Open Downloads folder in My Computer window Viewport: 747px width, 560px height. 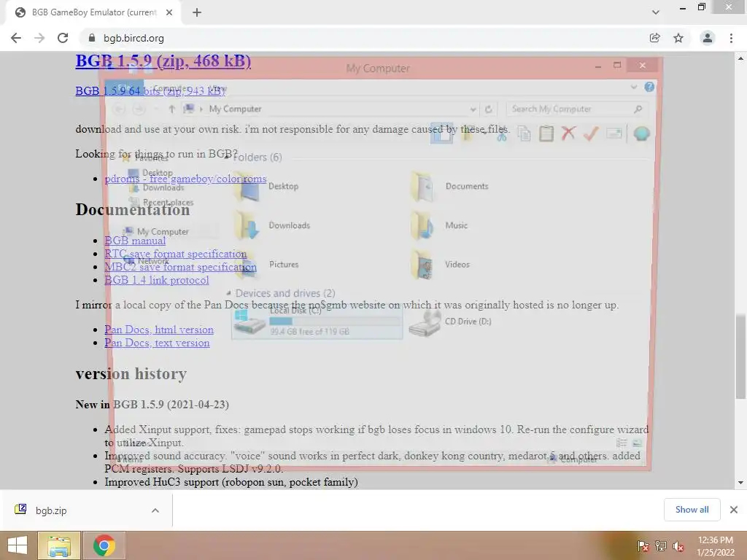point(273,225)
